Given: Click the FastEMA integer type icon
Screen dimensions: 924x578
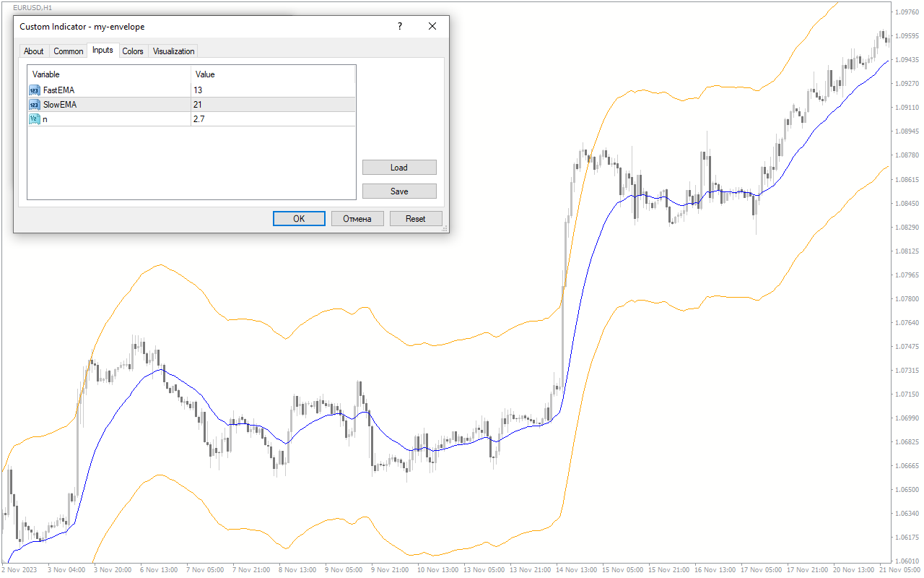Looking at the screenshot, I should [x=34, y=90].
